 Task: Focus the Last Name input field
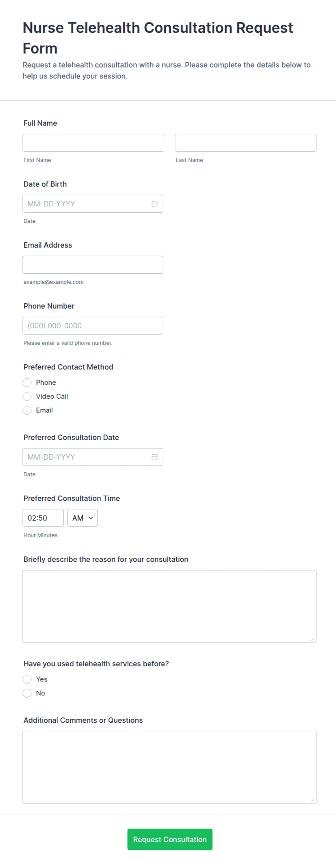(x=246, y=143)
